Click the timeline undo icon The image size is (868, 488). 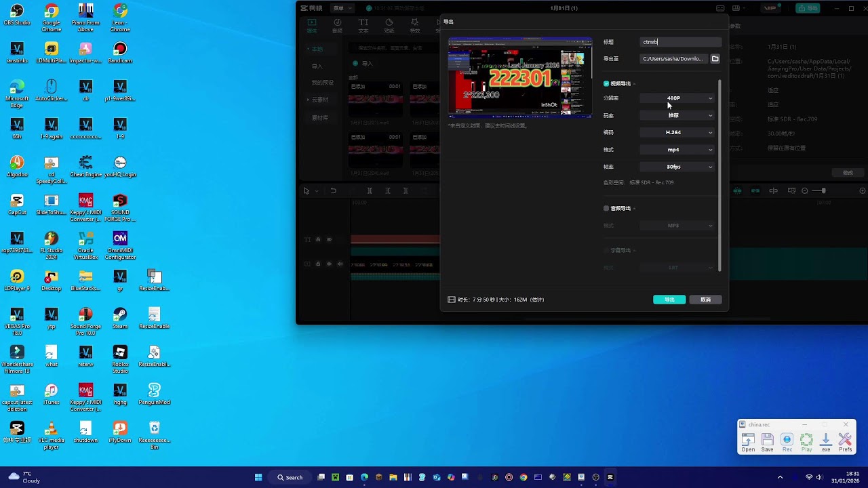333,191
